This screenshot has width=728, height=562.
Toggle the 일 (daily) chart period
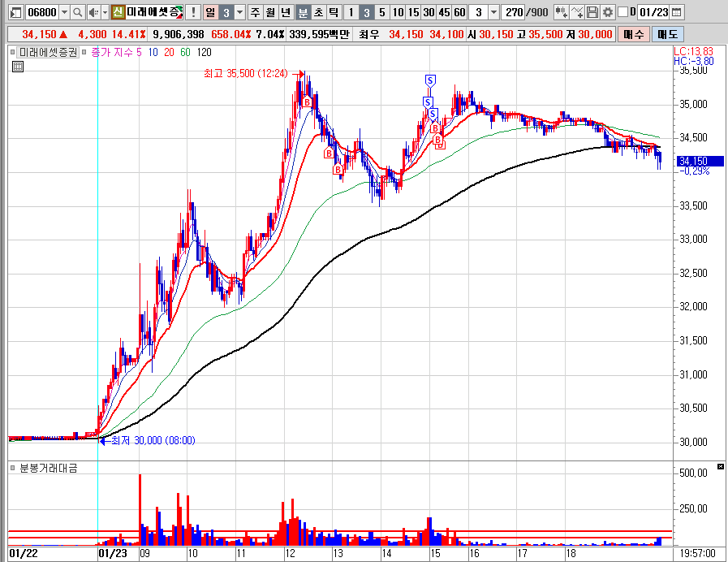(210, 12)
